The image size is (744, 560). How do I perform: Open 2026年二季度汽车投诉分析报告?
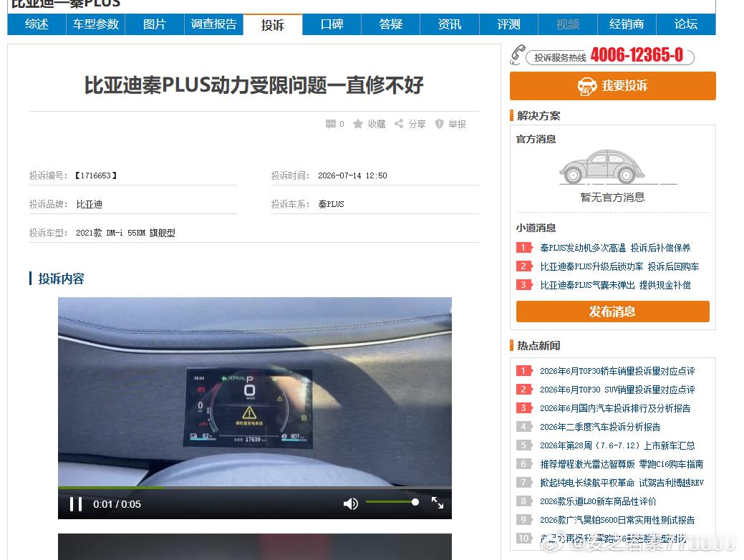[x=600, y=427]
